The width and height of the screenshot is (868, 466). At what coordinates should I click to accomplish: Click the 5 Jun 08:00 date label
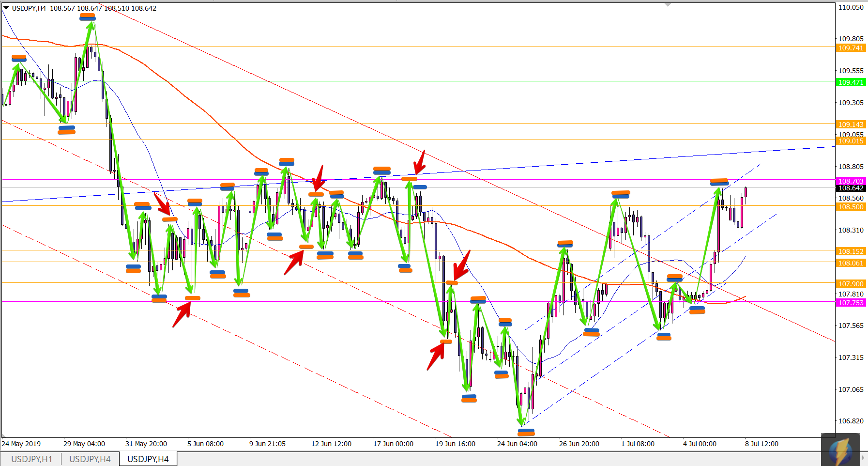206,444
